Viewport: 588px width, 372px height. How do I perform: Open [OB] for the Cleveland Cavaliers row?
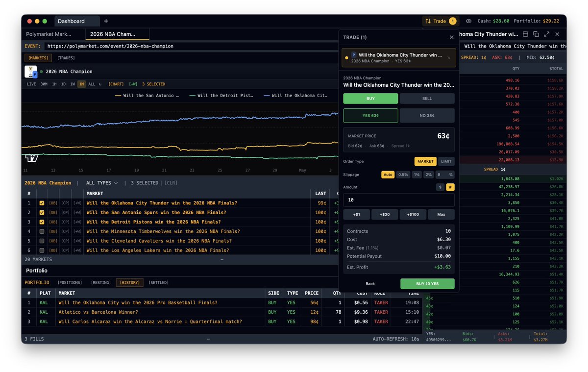(x=53, y=241)
